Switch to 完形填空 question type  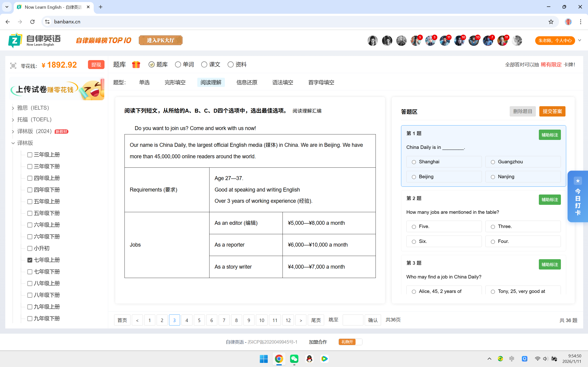point(175,83)
